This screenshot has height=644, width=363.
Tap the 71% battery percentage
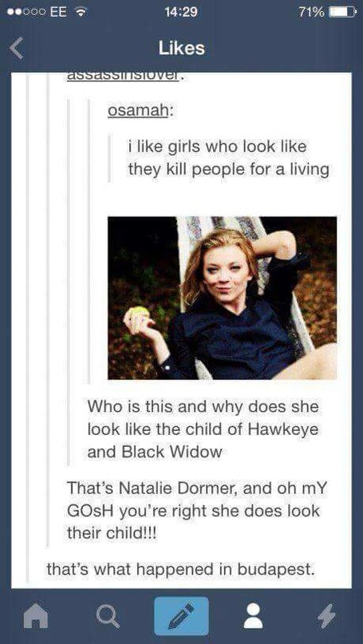312,12
